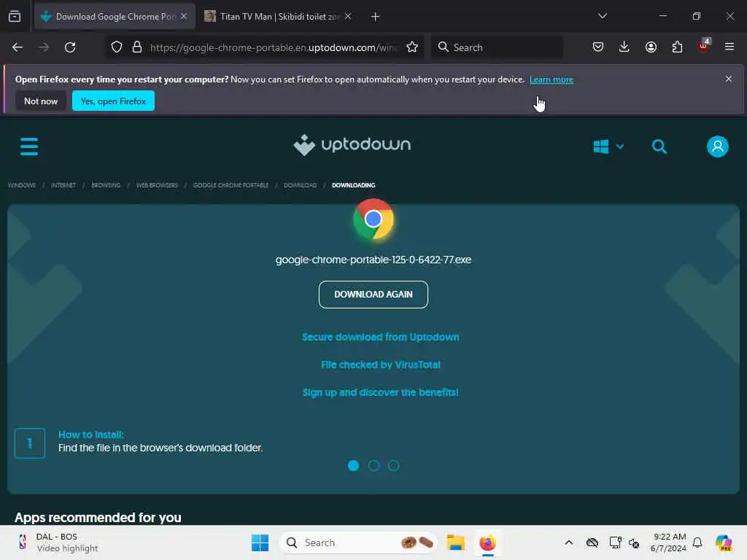The height and width of the screenshot is (560, 747).
Task: Click the Uptodown logo
Action: tap(352, 145)
